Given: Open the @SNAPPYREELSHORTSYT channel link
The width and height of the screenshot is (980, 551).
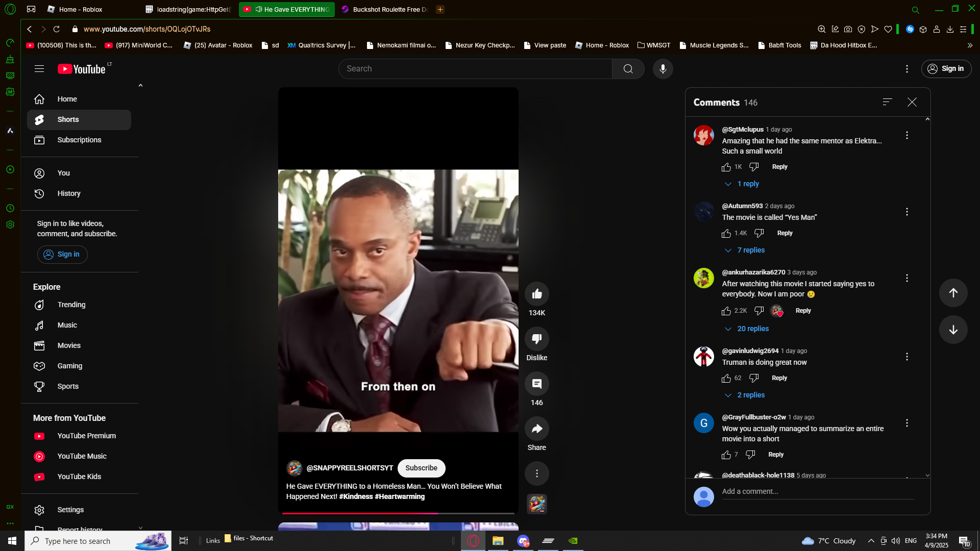Looking at the screenshot, I should (350, 468).
